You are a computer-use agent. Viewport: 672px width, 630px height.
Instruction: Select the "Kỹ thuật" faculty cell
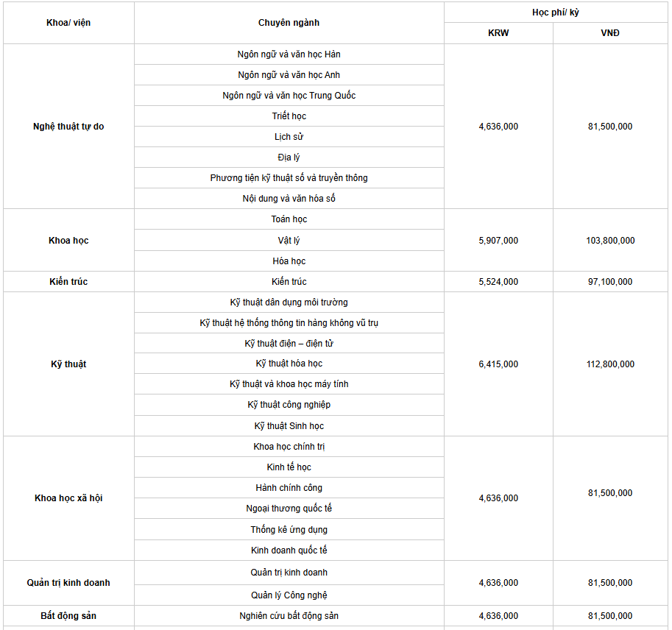coord(68,364)
